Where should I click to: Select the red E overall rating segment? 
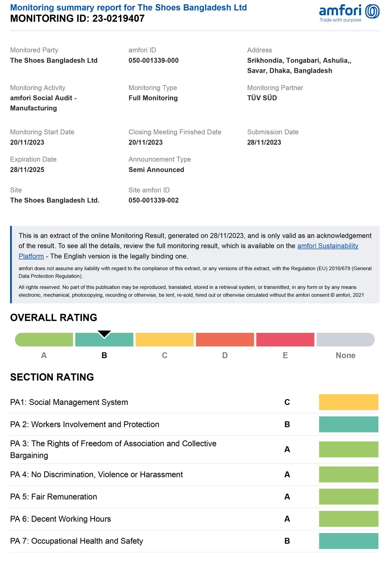(x=285, y=339)
